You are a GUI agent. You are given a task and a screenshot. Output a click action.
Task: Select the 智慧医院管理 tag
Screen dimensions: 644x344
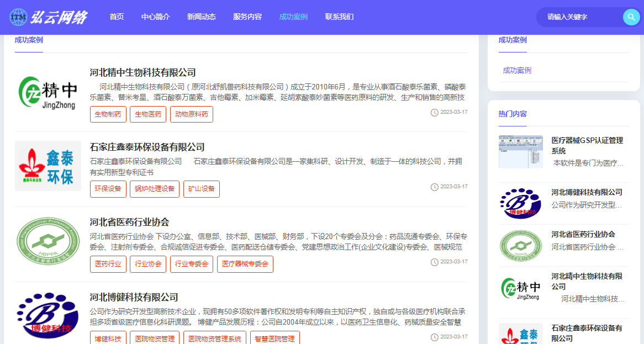pos(275,338)
